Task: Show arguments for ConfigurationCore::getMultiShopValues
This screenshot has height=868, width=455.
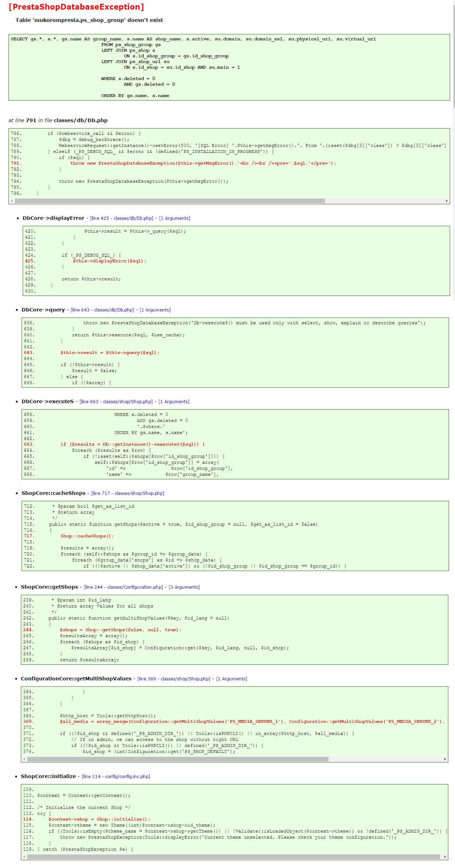Action: coord(232,679)
